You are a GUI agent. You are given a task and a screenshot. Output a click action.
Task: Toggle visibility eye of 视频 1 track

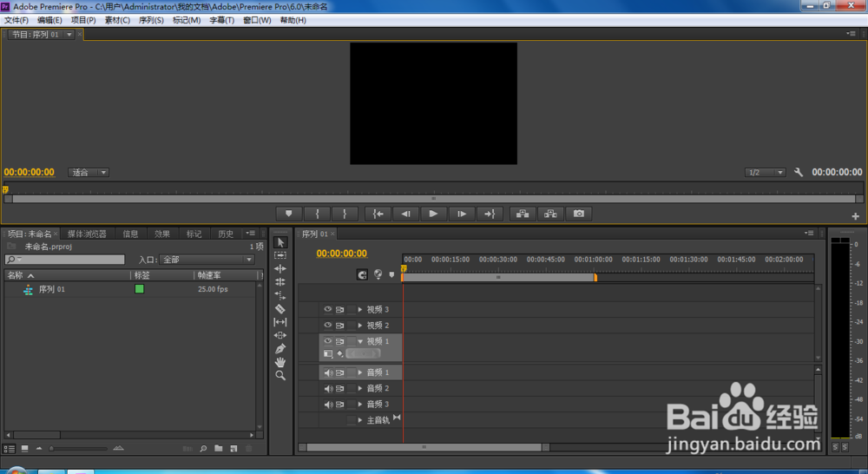328,341
